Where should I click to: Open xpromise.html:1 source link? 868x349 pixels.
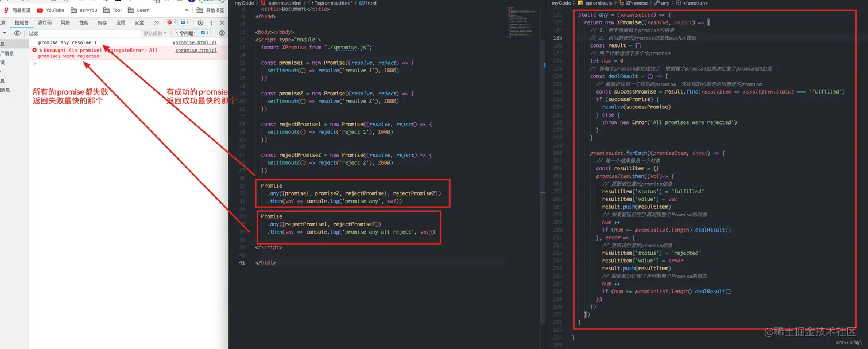click(x=196, y=51)
